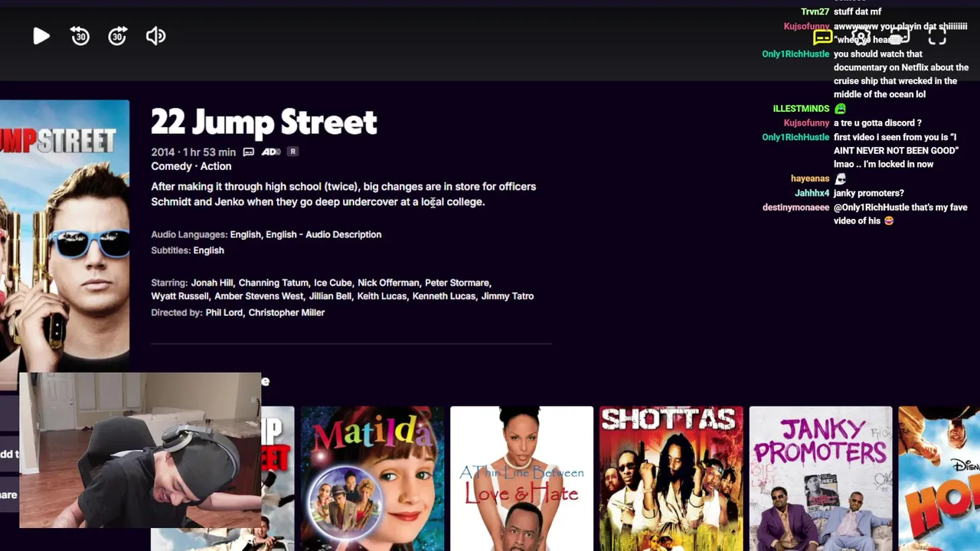Screen dimensions: 980x551
Task: Select the Comedy genre link
Action: (171, 166)
